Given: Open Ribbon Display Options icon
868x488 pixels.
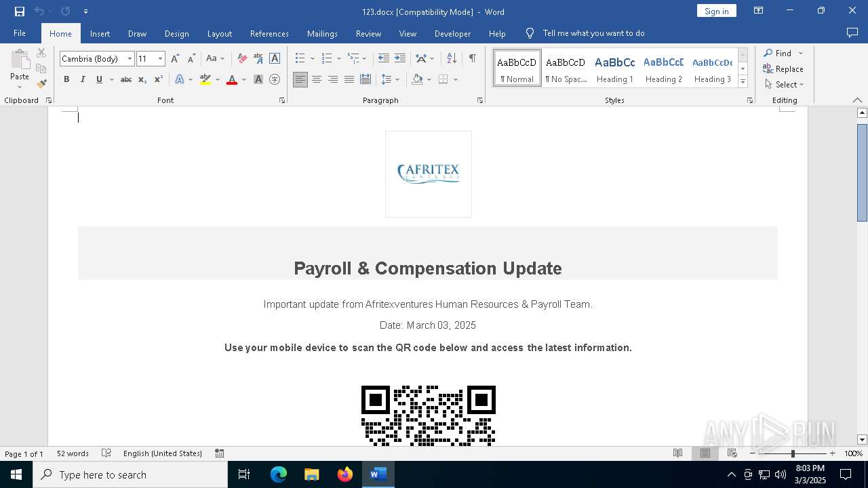Looking at the screenshot, I should coord(759,11).
